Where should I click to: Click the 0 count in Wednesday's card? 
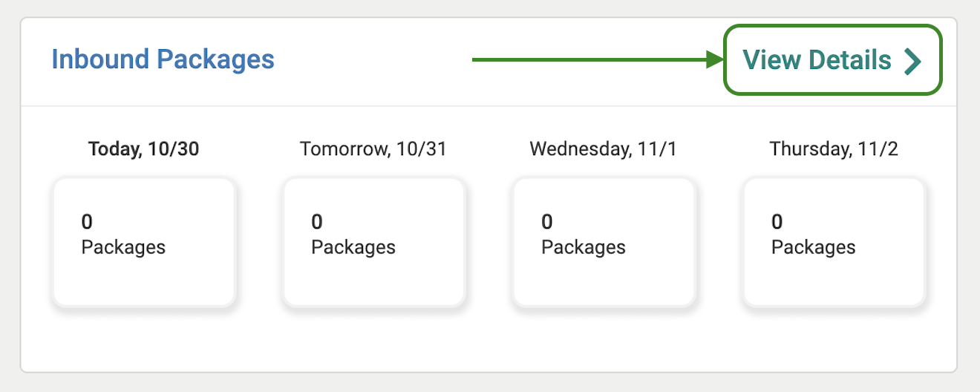click(x=547, y=221)
